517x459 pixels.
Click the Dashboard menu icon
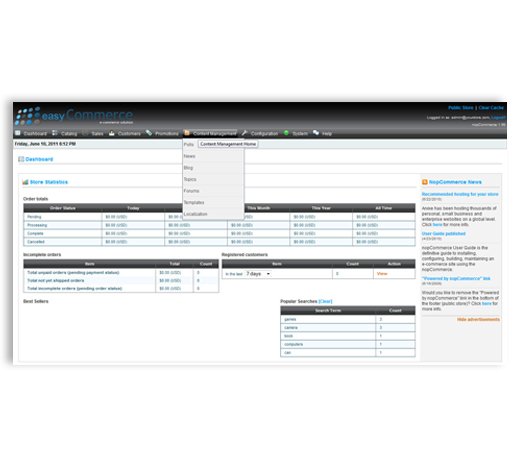point(18,133)
